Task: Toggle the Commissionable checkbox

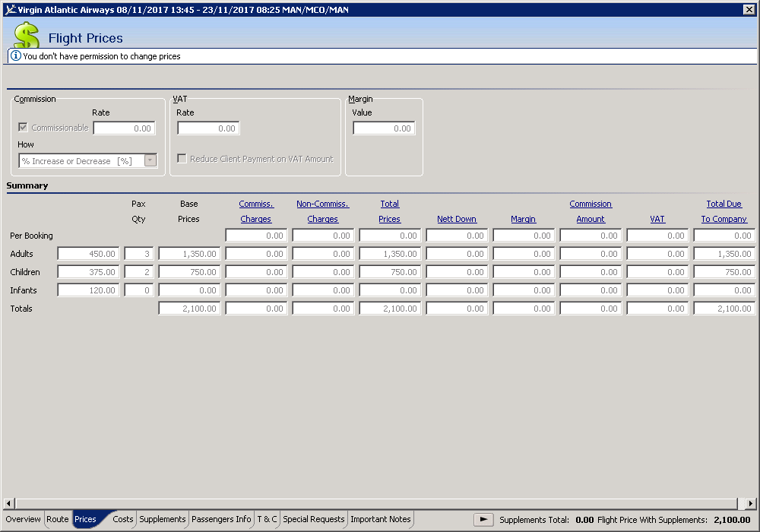Action: click(x=23, y=128)
